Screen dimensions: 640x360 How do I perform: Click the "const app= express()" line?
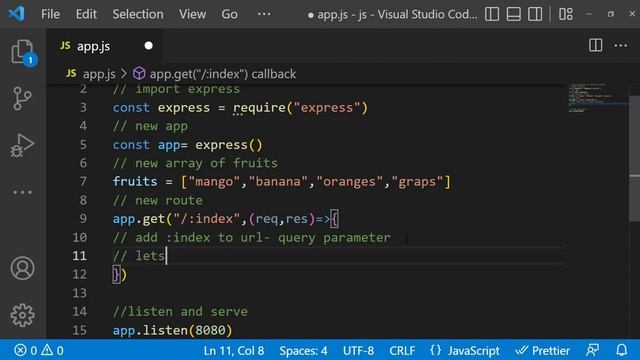(187, 145)
